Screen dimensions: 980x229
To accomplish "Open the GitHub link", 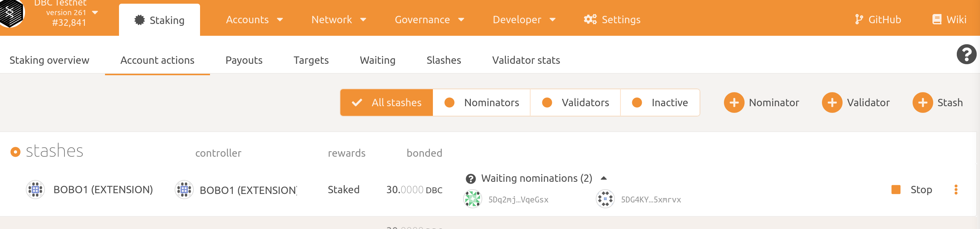I will pos(878,20).
